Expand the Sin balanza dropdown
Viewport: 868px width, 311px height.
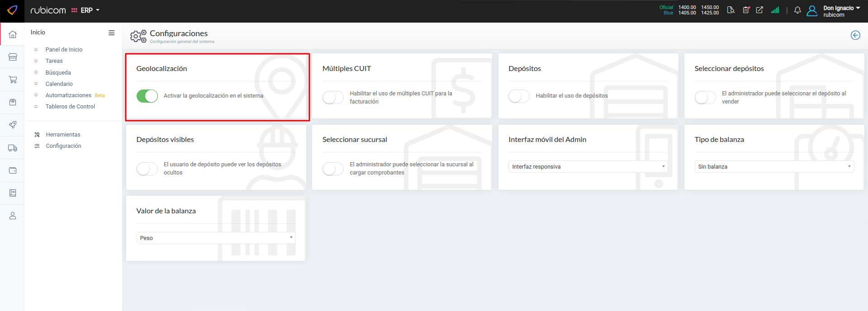click(x=773, y=167)
